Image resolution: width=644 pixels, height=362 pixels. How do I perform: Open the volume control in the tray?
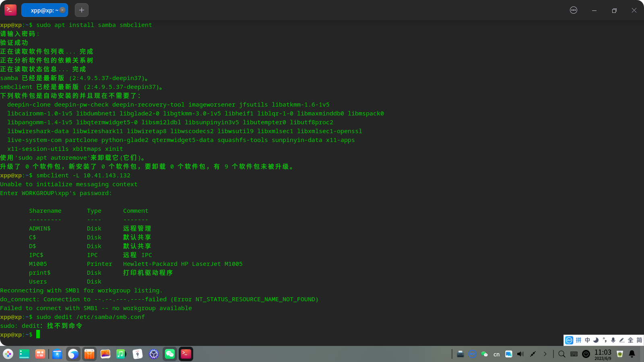(x=520, y=354)
